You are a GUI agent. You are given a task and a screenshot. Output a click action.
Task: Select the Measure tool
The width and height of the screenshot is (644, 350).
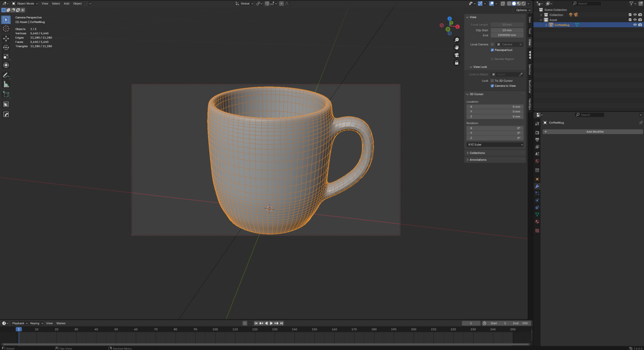coord(6,84)
